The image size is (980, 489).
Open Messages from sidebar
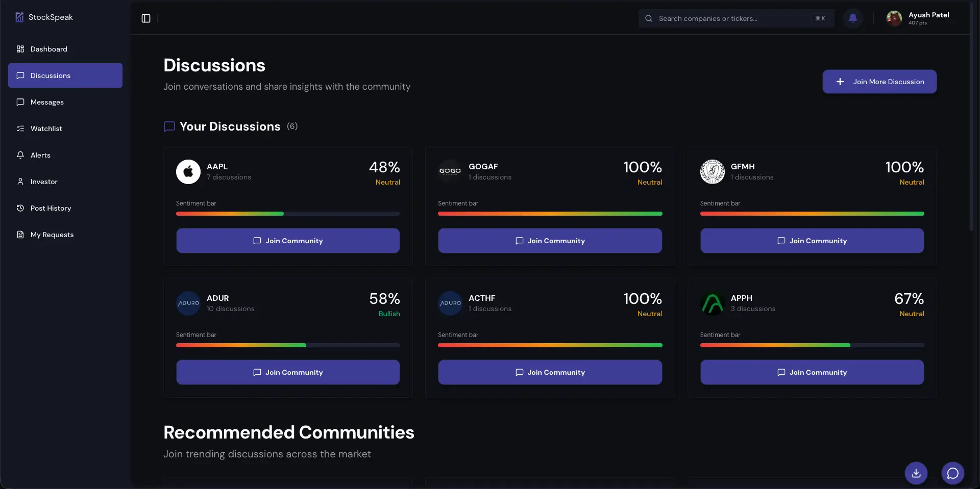(x=65, y=102)
